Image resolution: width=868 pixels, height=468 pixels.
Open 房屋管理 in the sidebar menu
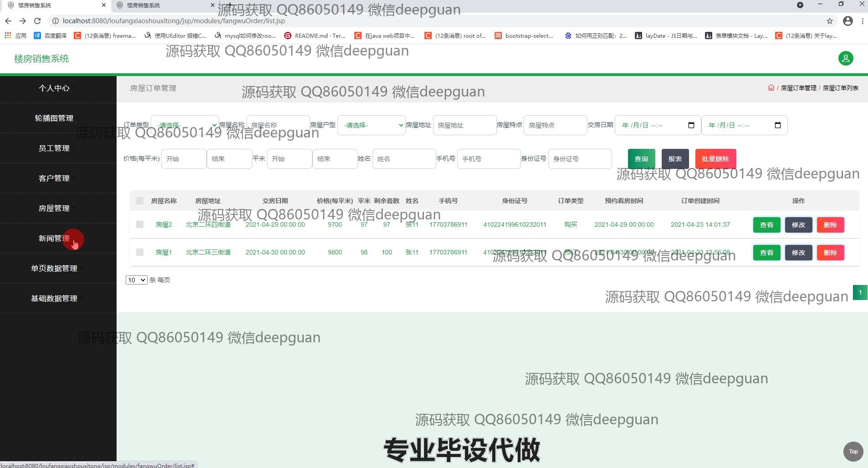pyautogui.click(x=54, y=208)
